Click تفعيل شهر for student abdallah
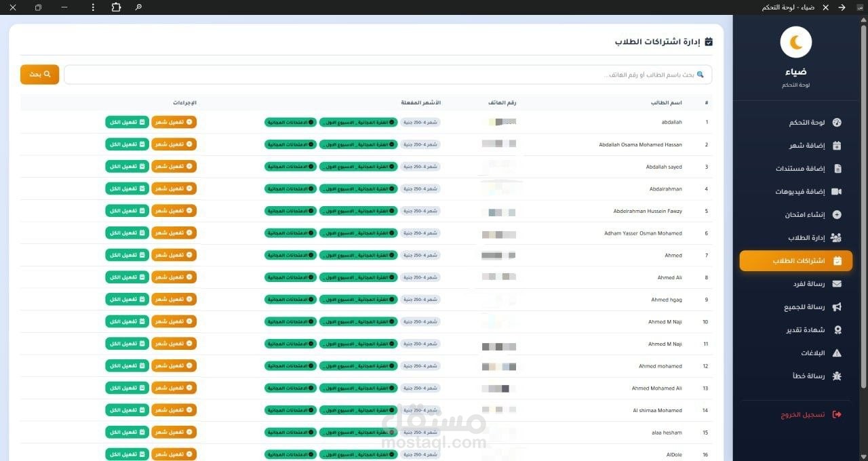 [x=174, y=122]
